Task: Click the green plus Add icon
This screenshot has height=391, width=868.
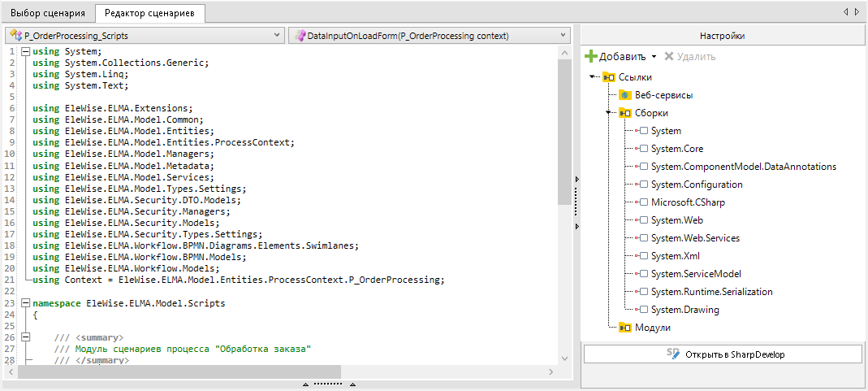Action: click(591, 57)
